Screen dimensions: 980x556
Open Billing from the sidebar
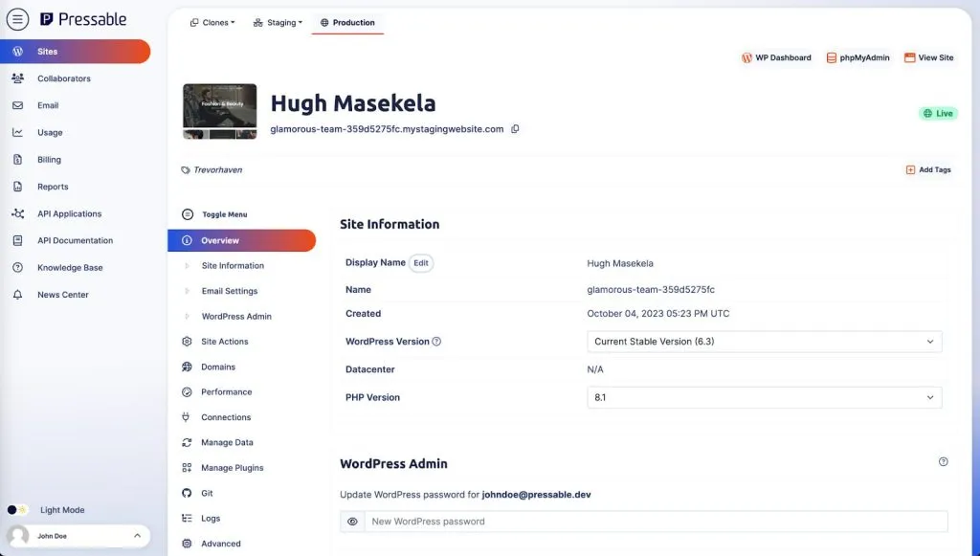tap(49, 159)
